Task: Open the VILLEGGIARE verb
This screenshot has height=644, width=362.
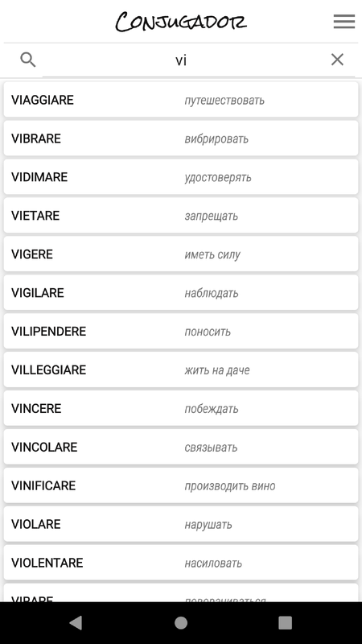Action: [x=181, y=370]
